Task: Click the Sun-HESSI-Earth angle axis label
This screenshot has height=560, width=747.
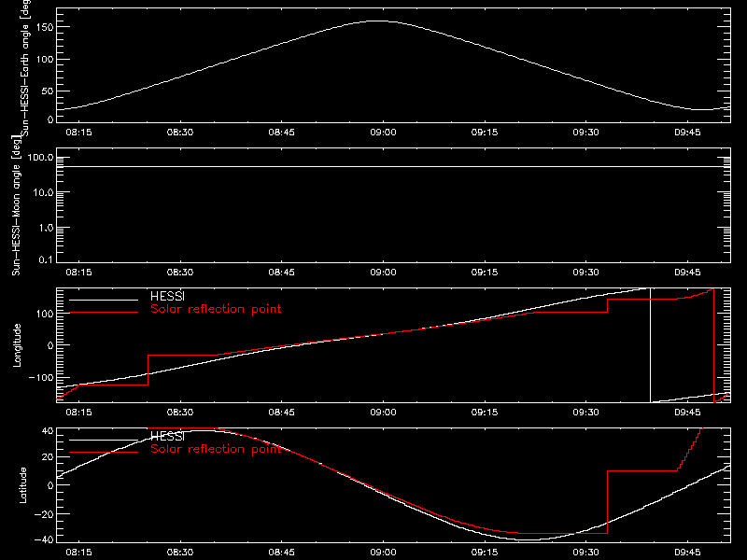Action: point(25,67)
